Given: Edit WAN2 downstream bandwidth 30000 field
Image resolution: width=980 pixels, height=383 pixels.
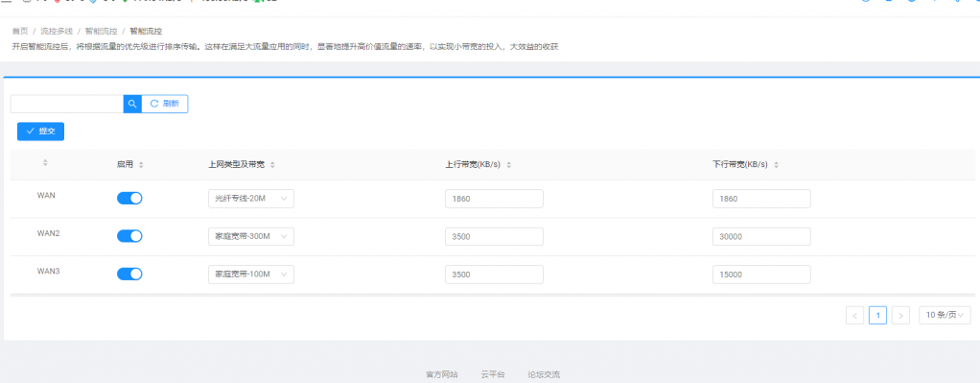Looking at the screenshot, I should 762,236.
